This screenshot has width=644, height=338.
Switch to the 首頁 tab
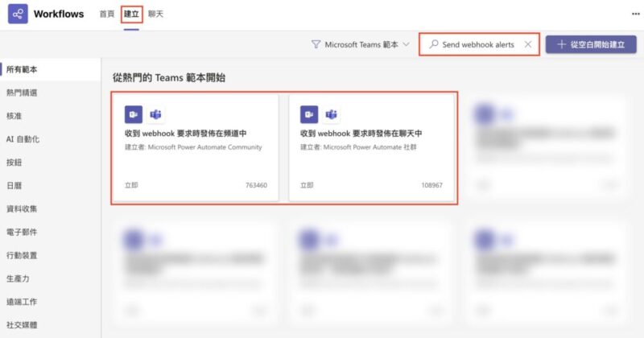click(107, 14)
